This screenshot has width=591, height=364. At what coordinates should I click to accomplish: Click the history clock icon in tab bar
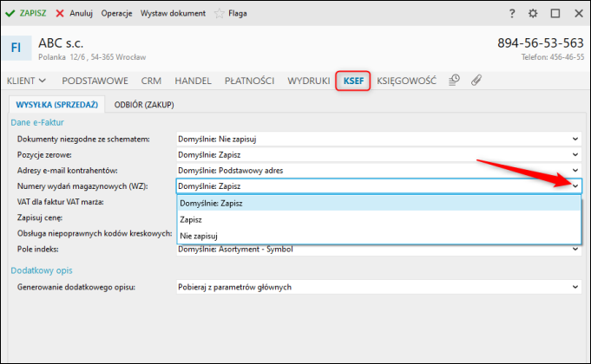(454, 81)
